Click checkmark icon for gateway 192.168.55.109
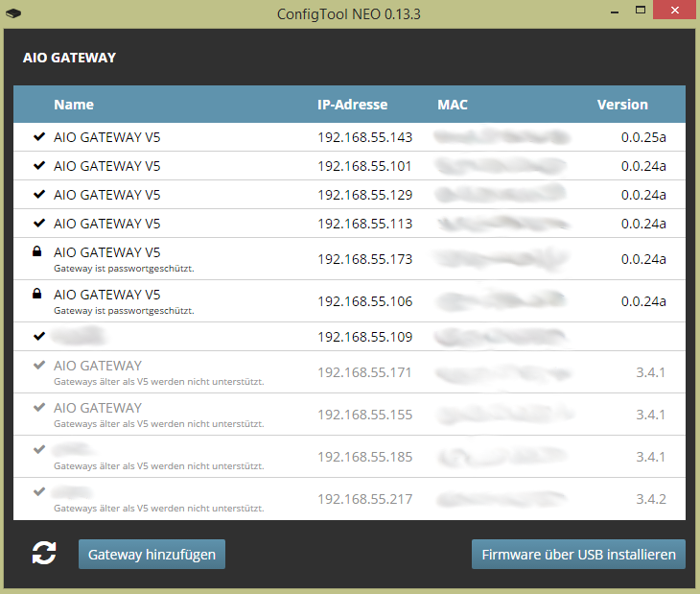 coord(38,337)
